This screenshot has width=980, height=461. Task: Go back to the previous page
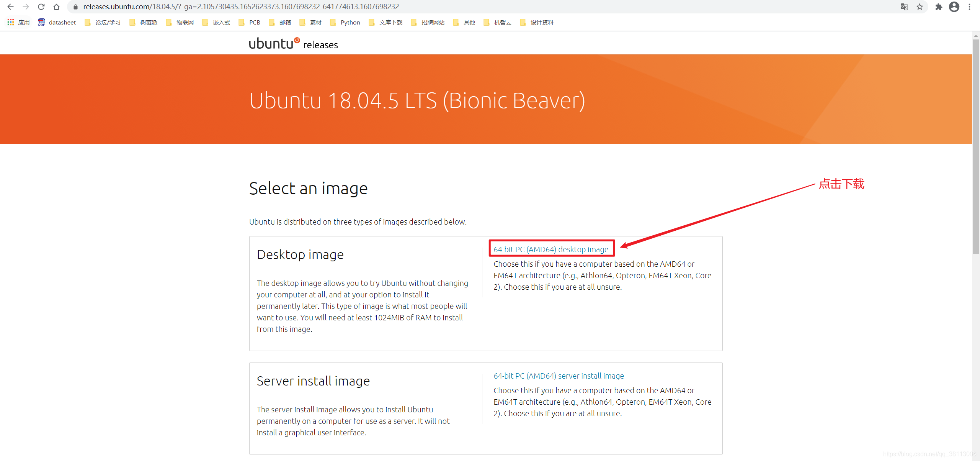point(10,7)
